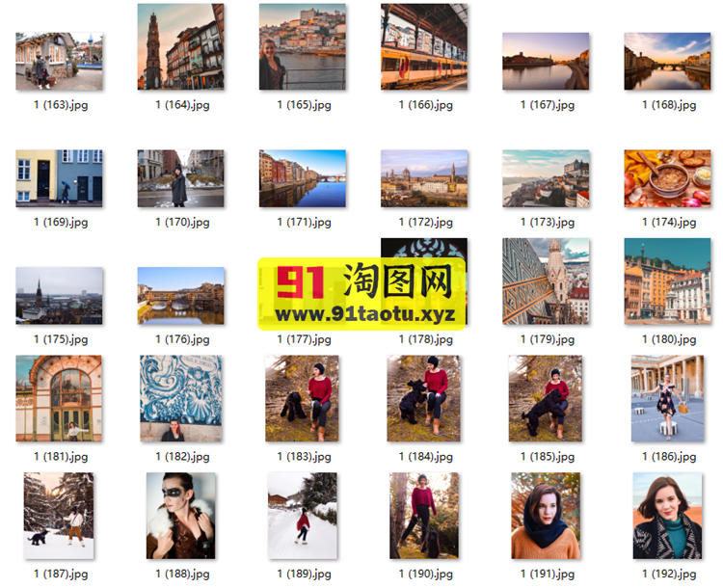Click the file name 1 (184).jpg
The width and height of the screenshot is (723, 588).
pos(426,457)
